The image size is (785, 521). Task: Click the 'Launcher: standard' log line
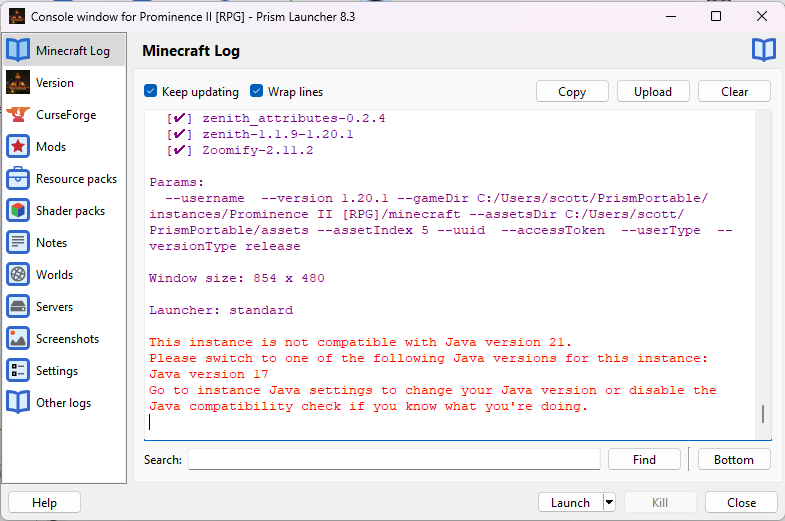221,310
